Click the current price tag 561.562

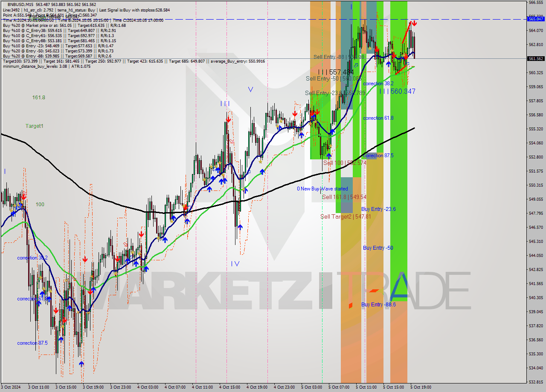pyautogui.click(x=536, y=59)
